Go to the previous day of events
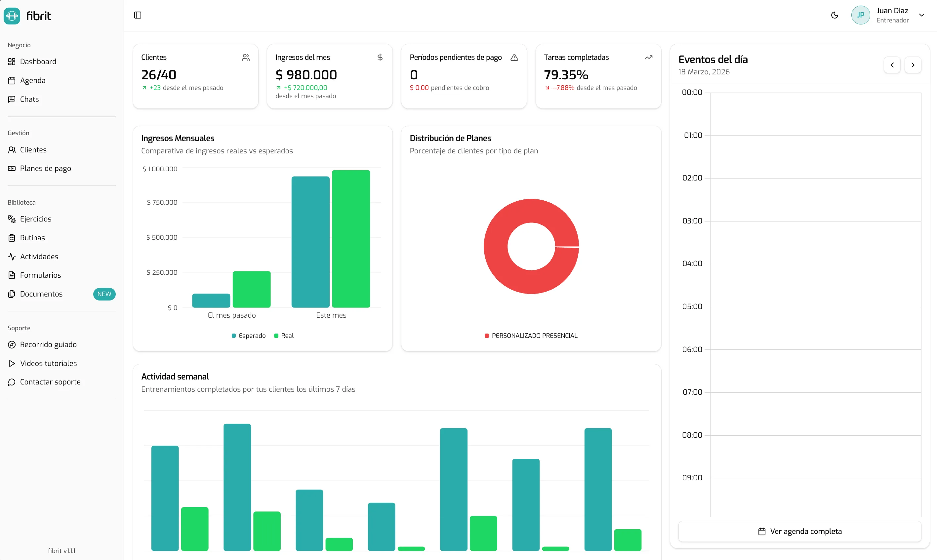 892,64
